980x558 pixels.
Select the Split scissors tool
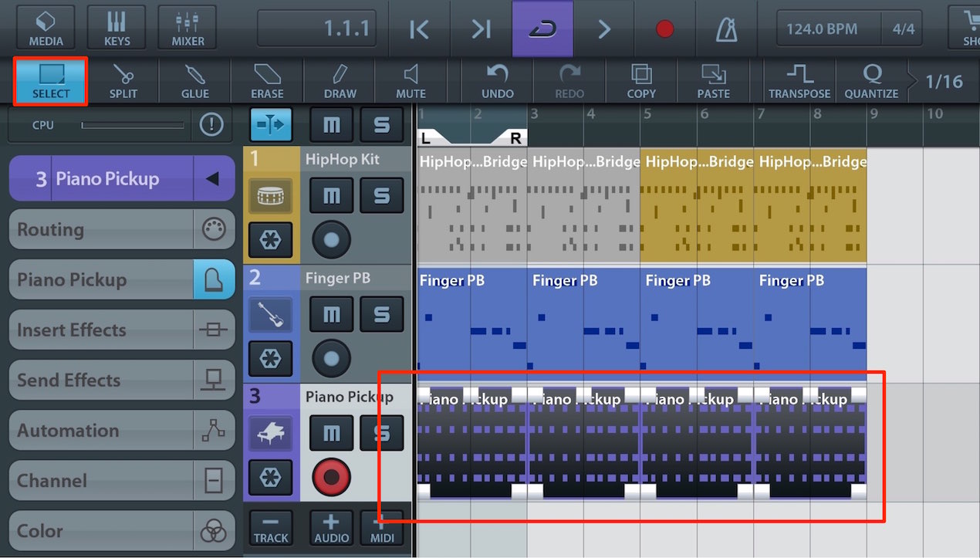[123, 82]
